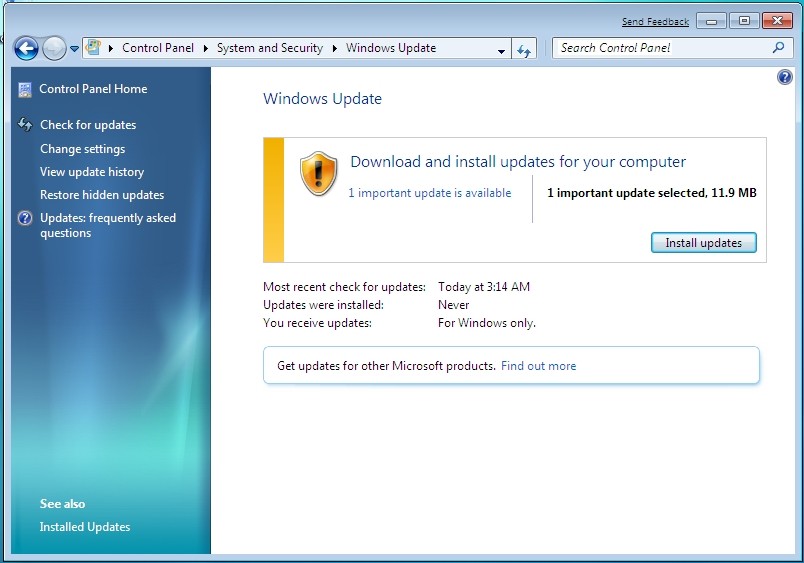
Task: Click 'Today at 3:14 AM' value
Action: pyautogui.click(x=484, y=287)
